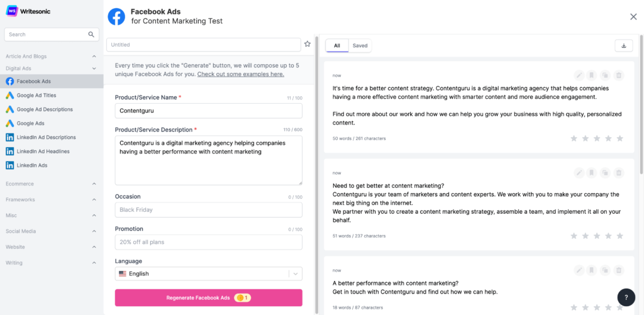Copy the first generated ad text
Image resolution: width=644 pixels, height=315 pixels.
[605, 75]
